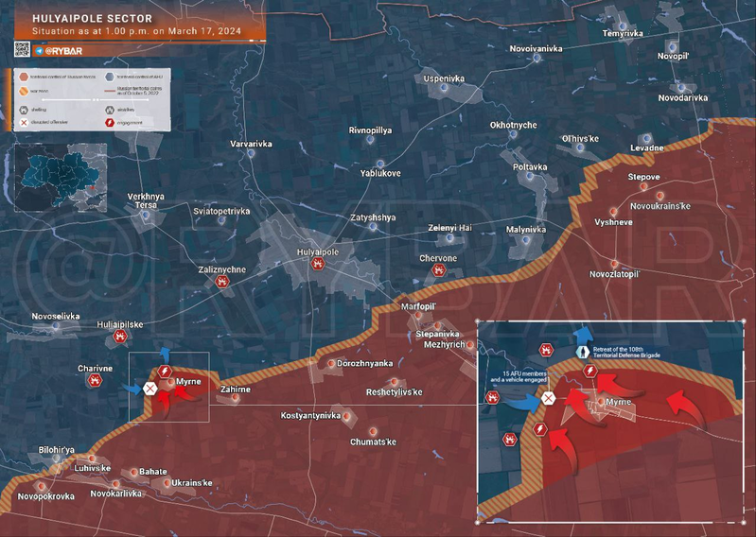Click the red engagement icon in the legend

click(108, 123)
